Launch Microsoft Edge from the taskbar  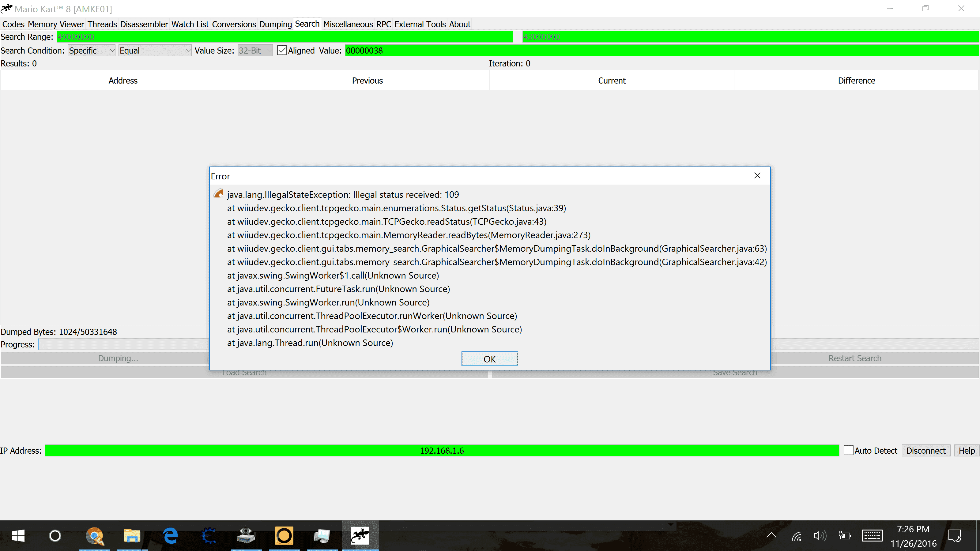[x=170, y=536]
